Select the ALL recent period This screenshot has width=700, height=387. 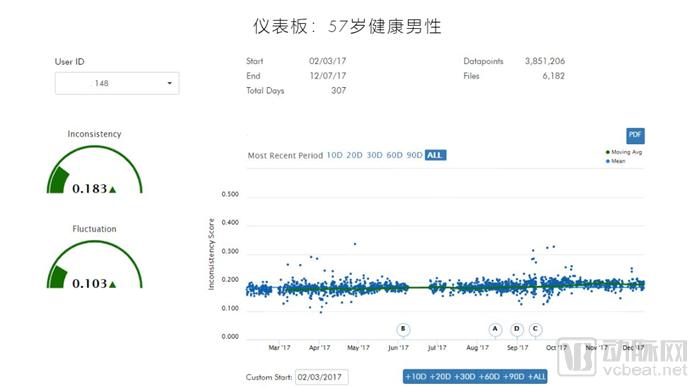(x=435, y=155)
